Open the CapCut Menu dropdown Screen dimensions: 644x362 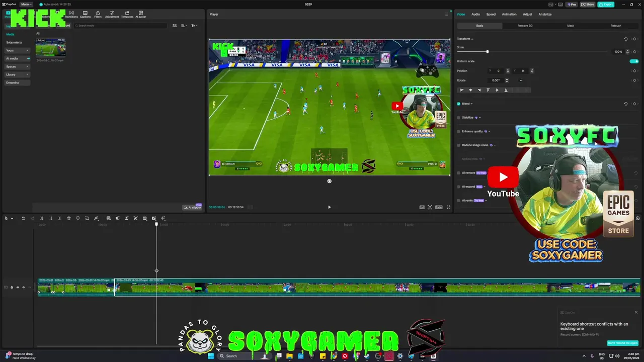[x=26, y=5]
